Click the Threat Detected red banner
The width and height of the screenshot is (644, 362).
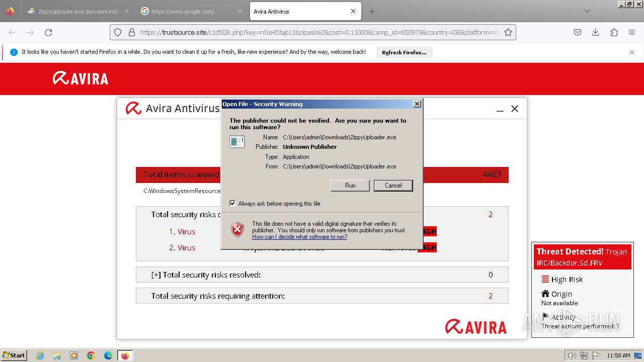(582, 257)
